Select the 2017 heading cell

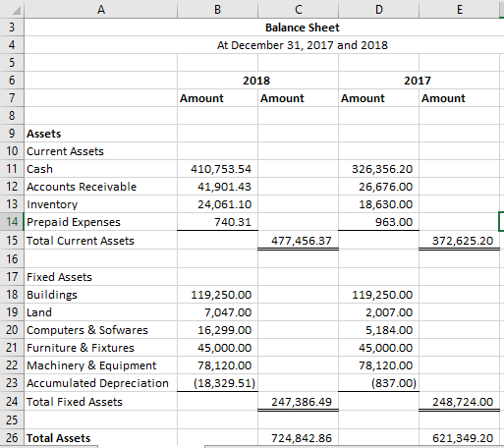[418, 81]
